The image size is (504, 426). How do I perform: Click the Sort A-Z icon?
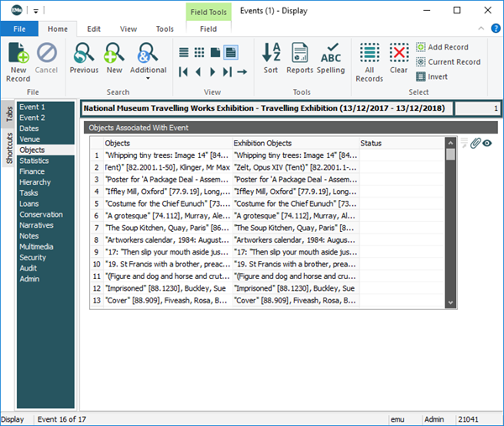pyautogui.click(x=271, y=55)
